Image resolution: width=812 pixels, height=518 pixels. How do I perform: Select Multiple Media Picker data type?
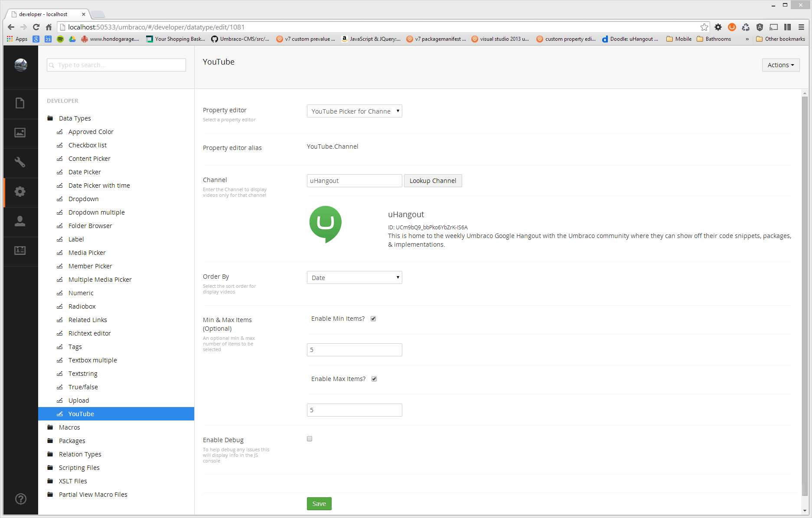[100, 280]
